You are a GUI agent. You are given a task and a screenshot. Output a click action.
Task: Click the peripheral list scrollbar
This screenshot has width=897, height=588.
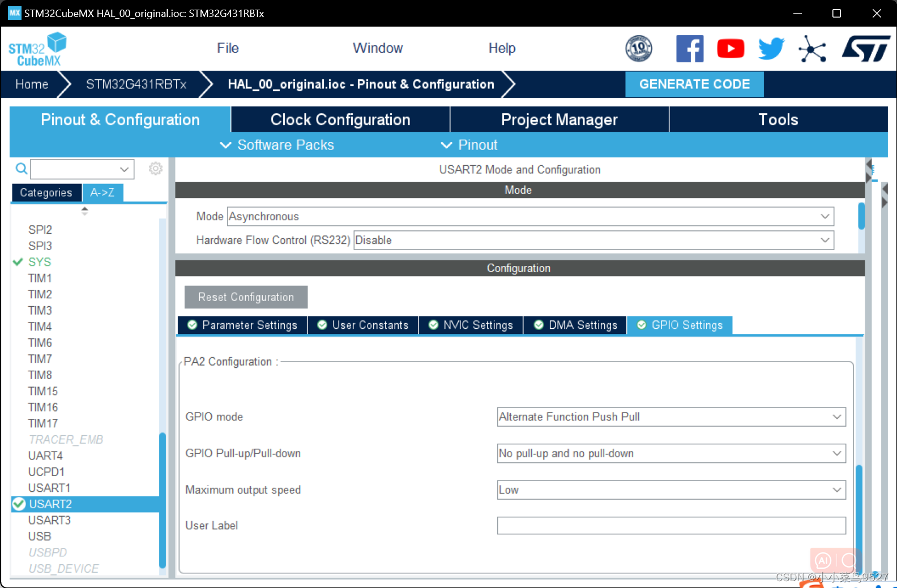pos(163,500)
